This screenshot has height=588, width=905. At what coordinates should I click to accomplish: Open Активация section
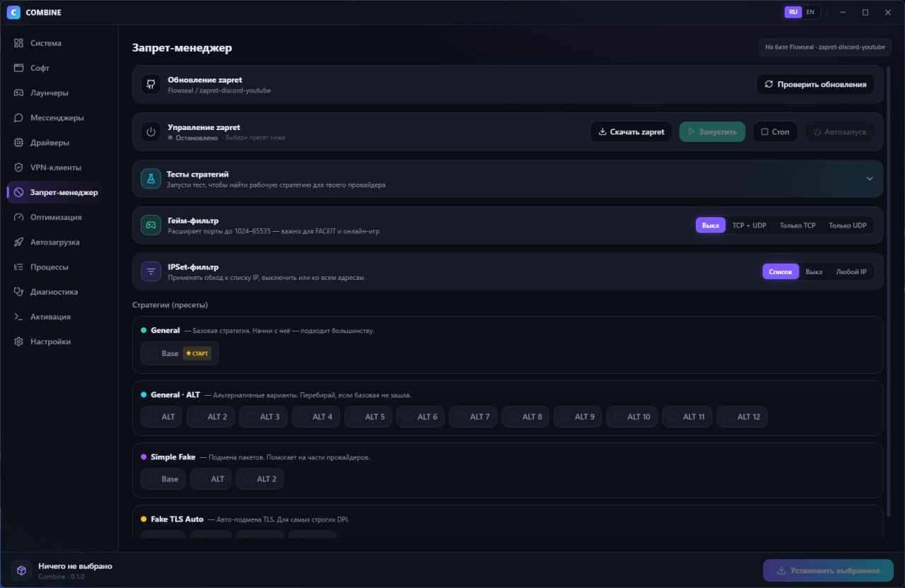coord(59,317)
